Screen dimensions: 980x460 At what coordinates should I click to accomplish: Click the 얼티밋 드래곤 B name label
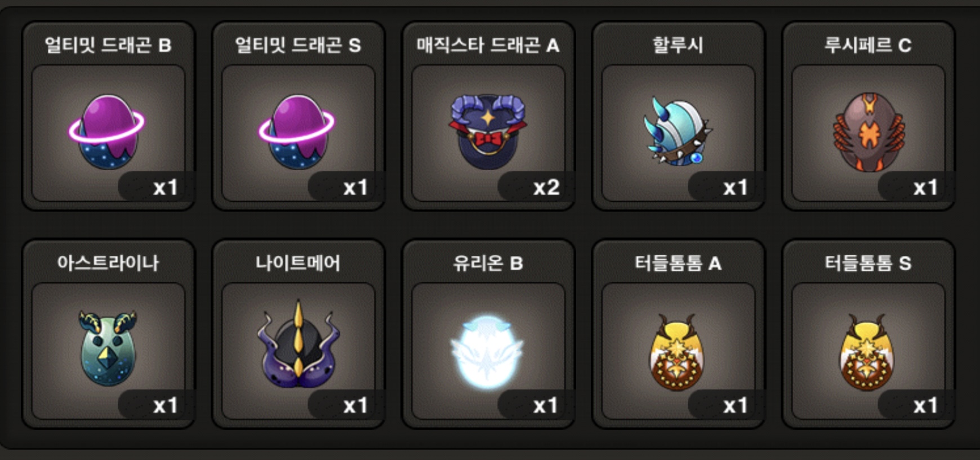coord(108,45)
